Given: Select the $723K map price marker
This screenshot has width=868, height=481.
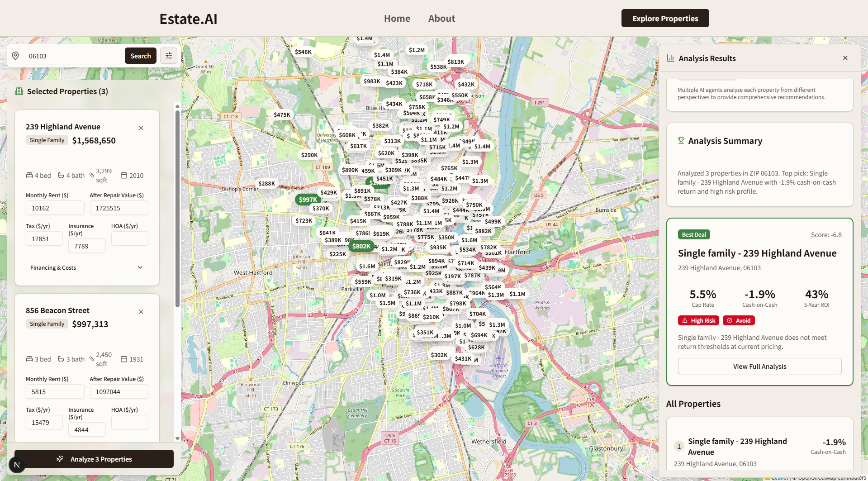Looking at the screenshot, I should point(304,221).
